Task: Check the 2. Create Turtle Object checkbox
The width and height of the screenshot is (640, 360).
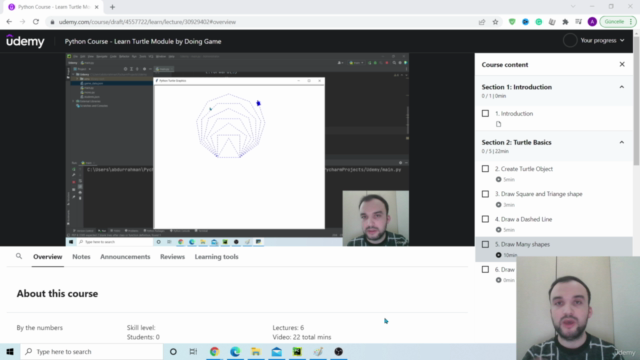Action: pyautogui.click(x=485, y=169)
